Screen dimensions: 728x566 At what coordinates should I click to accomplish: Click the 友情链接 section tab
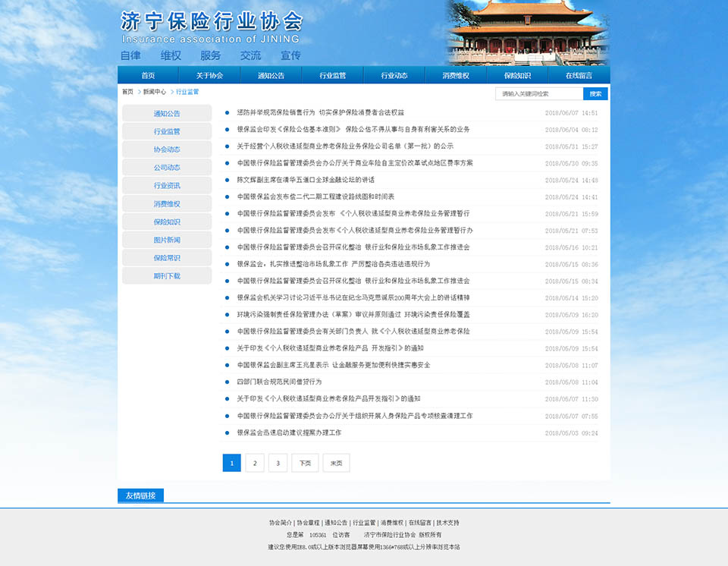(x=141, y=495)
